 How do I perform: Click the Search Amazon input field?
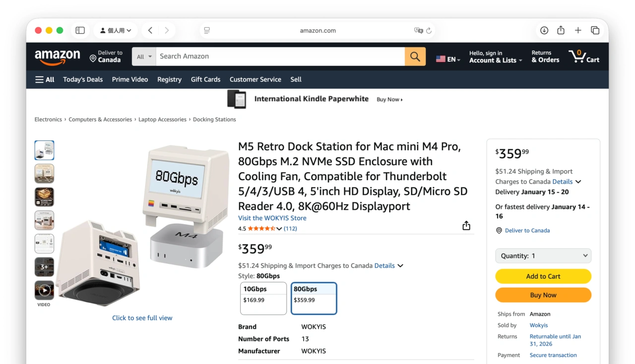(x=280, y=57)
